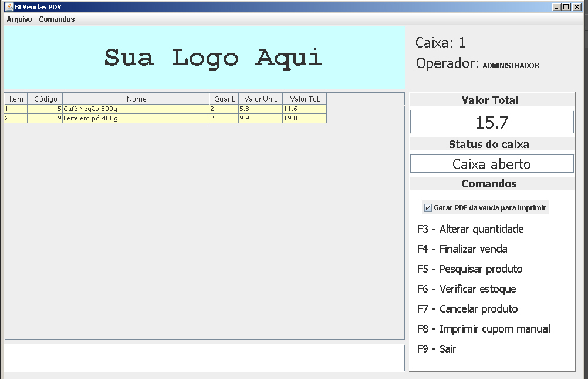Click F7 - Cancelar produto
This screenshot has width=588, height=379.
[467, 308]
